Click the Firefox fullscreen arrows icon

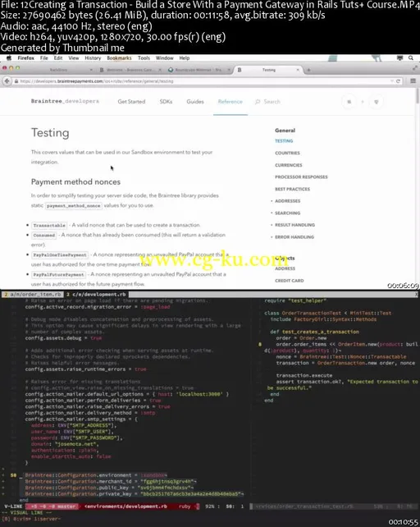415,68
